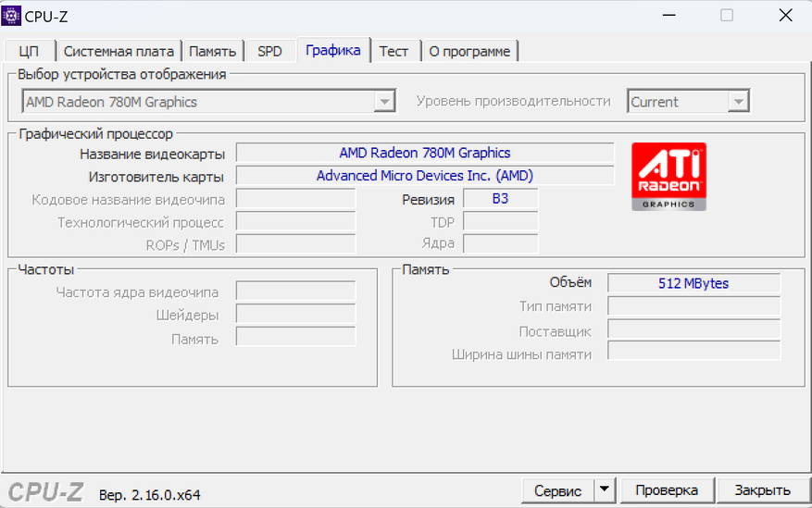The image size is (812, 508).
Task: Click the empty TDP field
Action: 500,221
